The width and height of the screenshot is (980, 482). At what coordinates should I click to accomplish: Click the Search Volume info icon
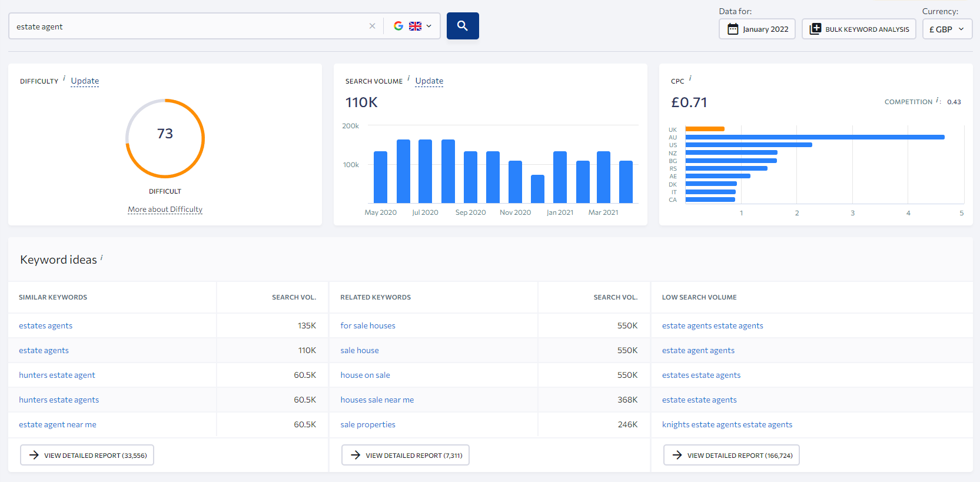point(408,78)
